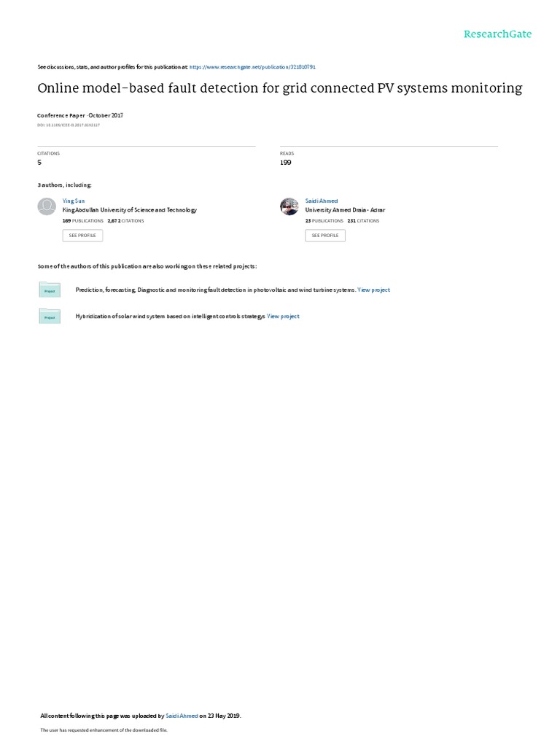Click See Profile button under Saidi Ahmed

click(x=325, y=236)
